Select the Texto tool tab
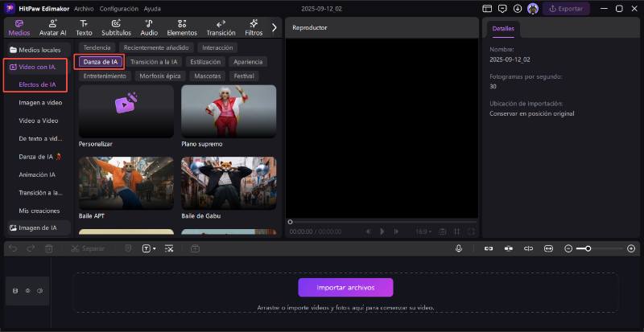Image resolution: width=644 pixels, height=332 pixels. point(84,28)
